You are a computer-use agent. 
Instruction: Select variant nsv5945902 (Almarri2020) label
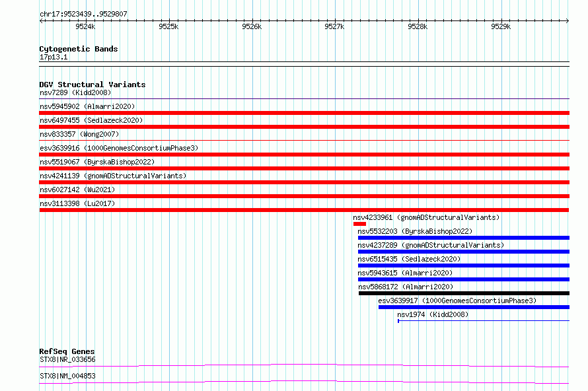[x=87, y=106]
